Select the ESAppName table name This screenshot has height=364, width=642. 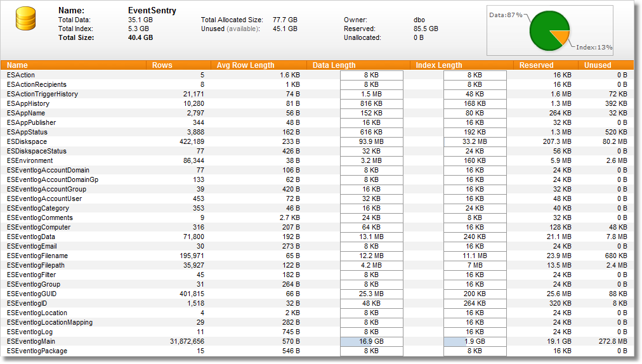(x=26, y=113)
